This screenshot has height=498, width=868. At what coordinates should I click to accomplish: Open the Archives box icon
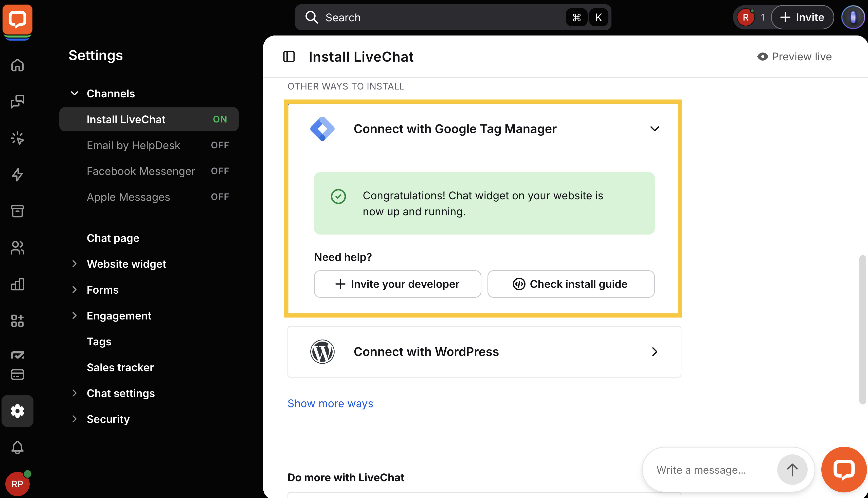(x=17, y=211)
